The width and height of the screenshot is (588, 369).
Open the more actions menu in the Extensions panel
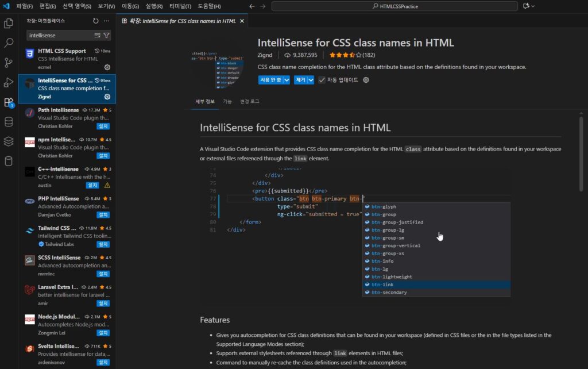click(106, 22)
